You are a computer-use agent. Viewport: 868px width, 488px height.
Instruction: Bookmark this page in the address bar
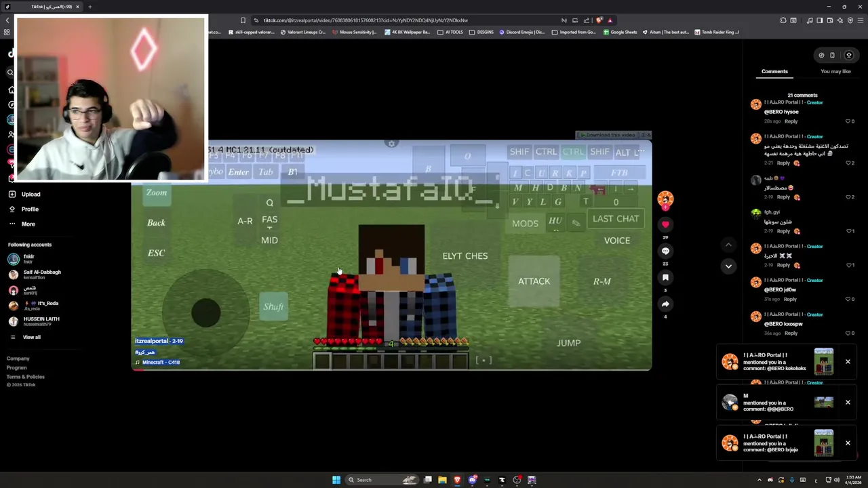point(243,20)
